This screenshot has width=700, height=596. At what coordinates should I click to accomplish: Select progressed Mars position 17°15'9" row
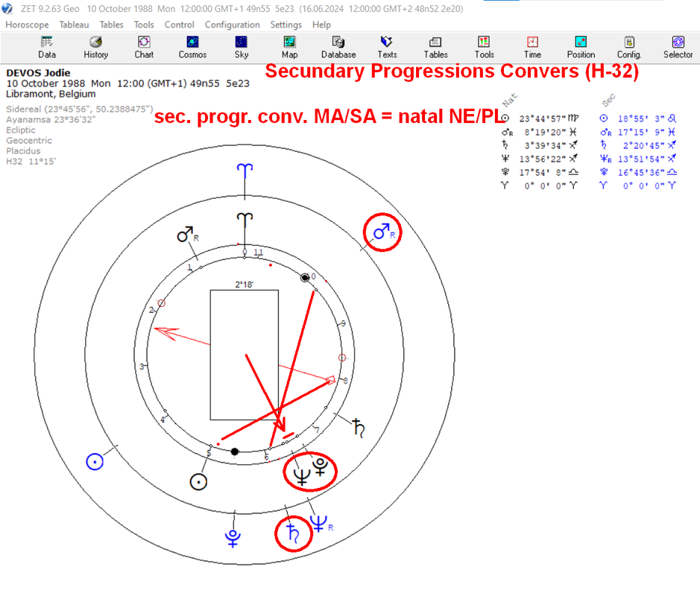638,132
